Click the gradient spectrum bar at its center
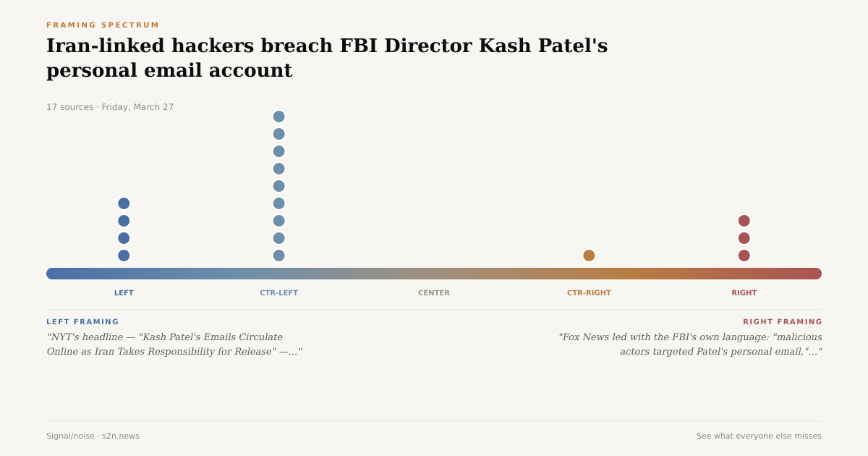Viewport: 868px width, 456px height. tap(434, 274)
